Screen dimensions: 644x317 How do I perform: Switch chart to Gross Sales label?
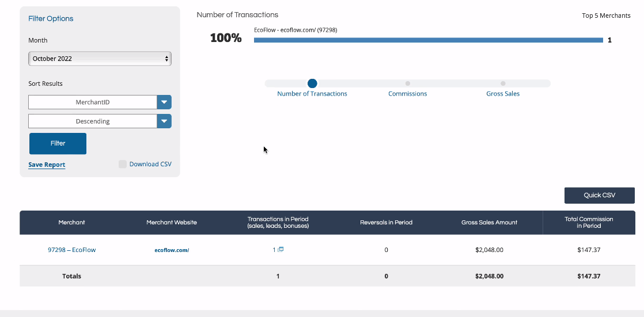pos(503,94)
